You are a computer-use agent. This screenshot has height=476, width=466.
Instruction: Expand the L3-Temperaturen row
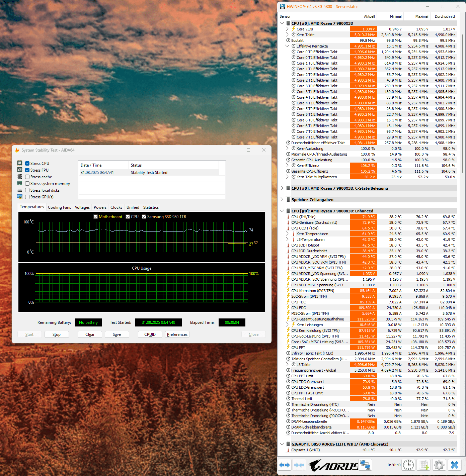click(x=287, y=240)
